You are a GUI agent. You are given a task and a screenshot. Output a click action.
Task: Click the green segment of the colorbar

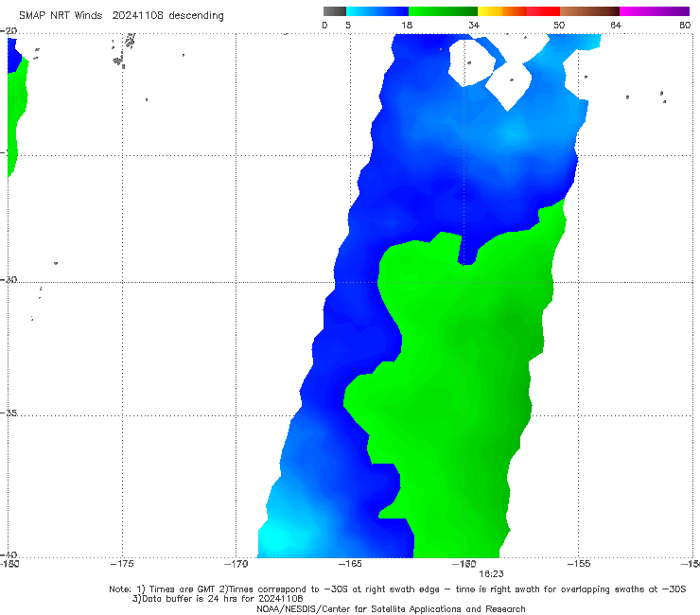pyautogui.click(x=443, y=11)
